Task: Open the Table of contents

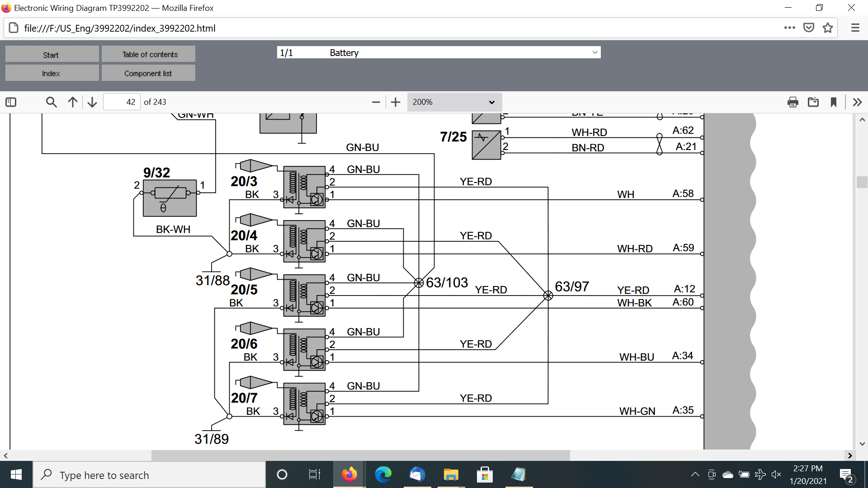Action: pos(148,54)
